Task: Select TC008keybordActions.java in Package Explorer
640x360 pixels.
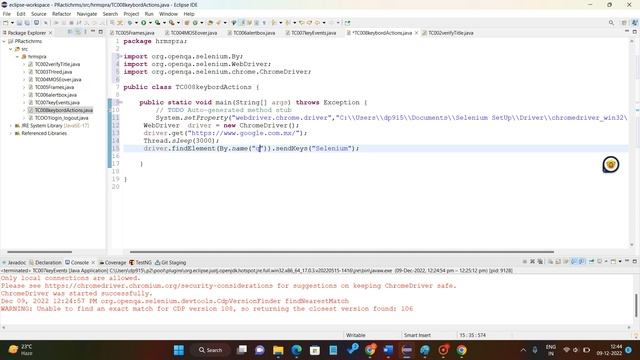Action: (63, 110)
